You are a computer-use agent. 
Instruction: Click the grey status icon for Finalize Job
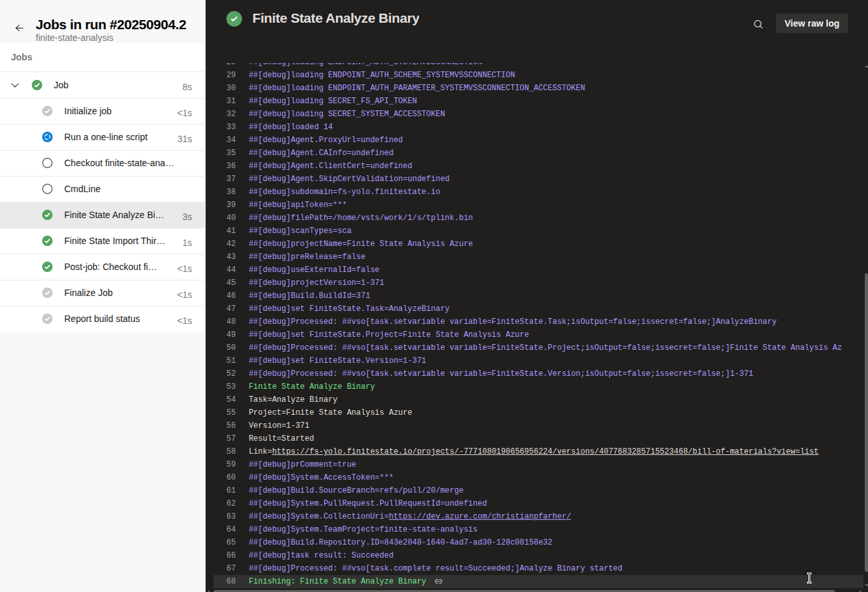pyautogui.click(x=47, y=293)
